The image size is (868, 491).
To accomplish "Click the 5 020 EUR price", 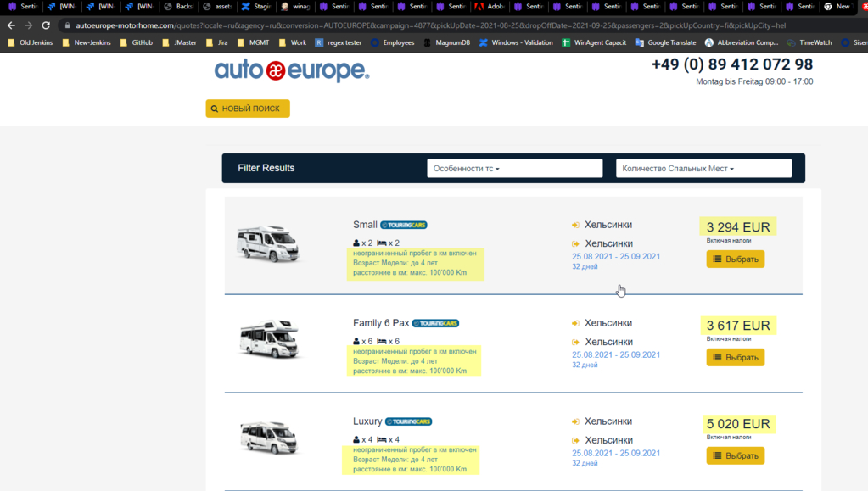I will (738, 424).
